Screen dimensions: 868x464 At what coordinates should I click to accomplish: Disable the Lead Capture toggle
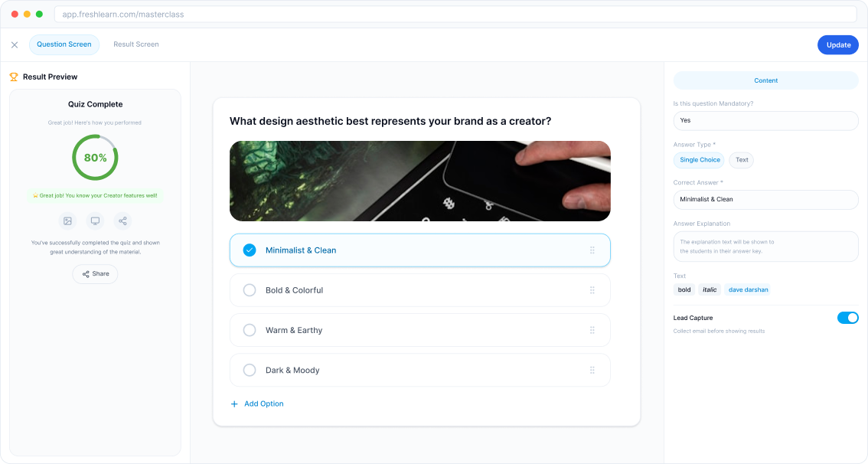coord(848,317)
